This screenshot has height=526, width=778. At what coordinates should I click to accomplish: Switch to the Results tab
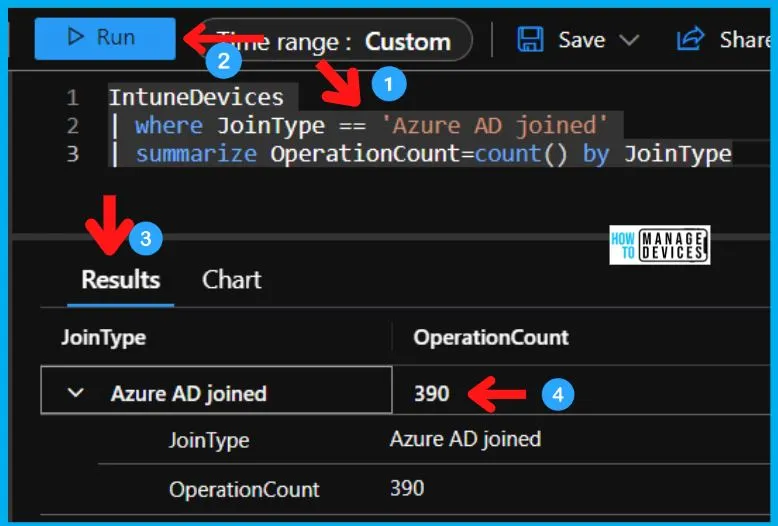click(x=121, y=279)
